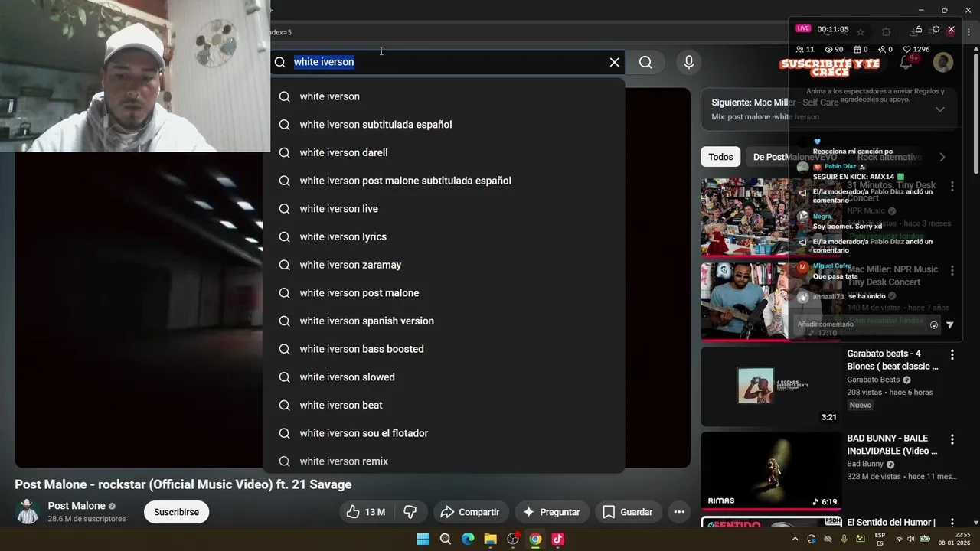This screenshot has width=980, height=551.
Task: Click the Guardar save button
Action: pos(627,512)
